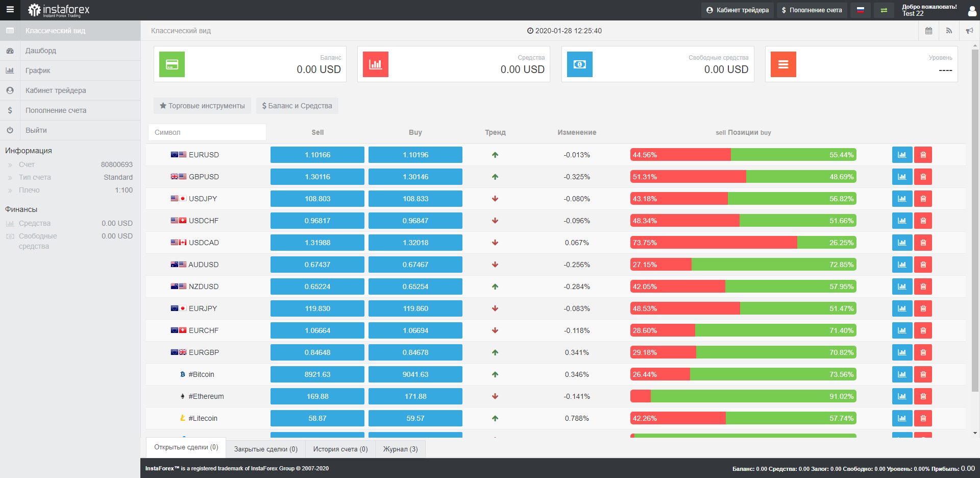Toggle the Баланс и Средства view
The width and height of the screenshot is (980, 478).
pos(297,106)
